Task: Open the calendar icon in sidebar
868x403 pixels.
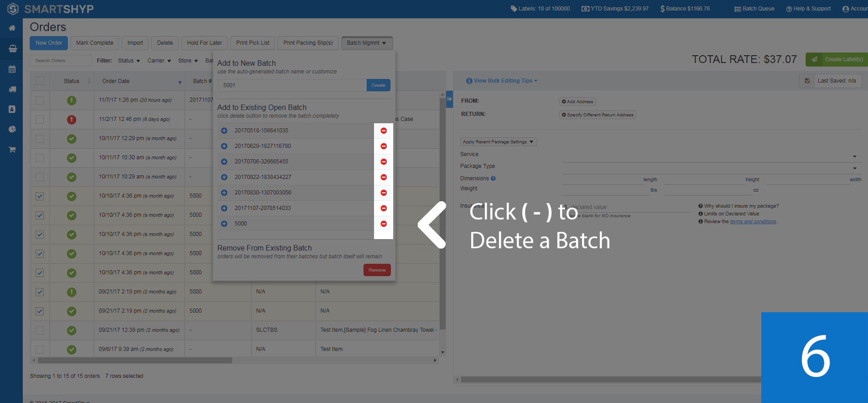Action: click(x=12, y=69)
